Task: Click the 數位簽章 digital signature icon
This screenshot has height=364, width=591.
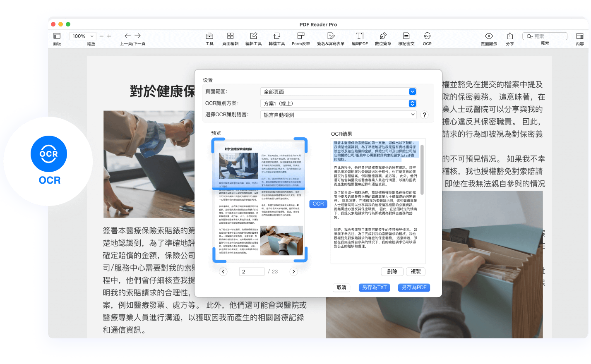Action: 383,36
